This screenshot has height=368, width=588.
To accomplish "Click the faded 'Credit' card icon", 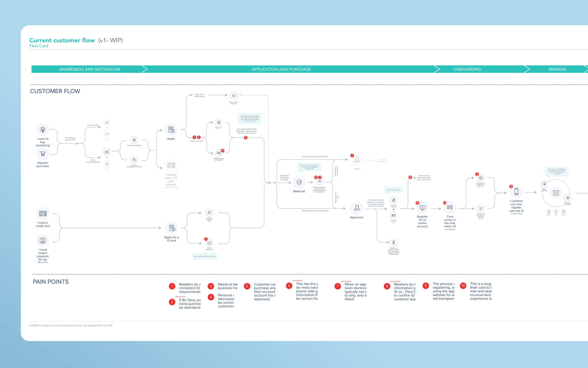I will pos(107,134).
